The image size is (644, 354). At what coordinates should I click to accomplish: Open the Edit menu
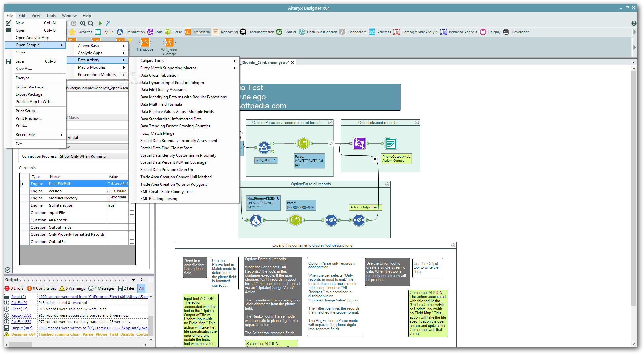pos(22,16)
